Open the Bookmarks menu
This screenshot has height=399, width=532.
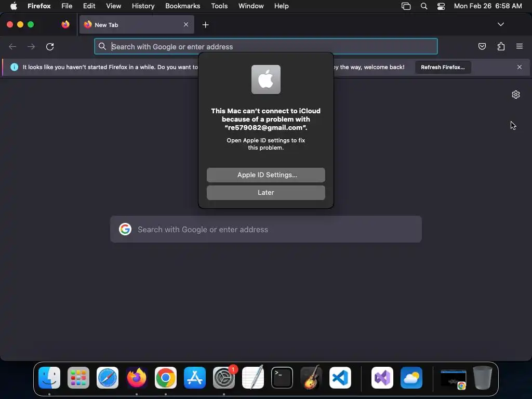tap(182, 6)
